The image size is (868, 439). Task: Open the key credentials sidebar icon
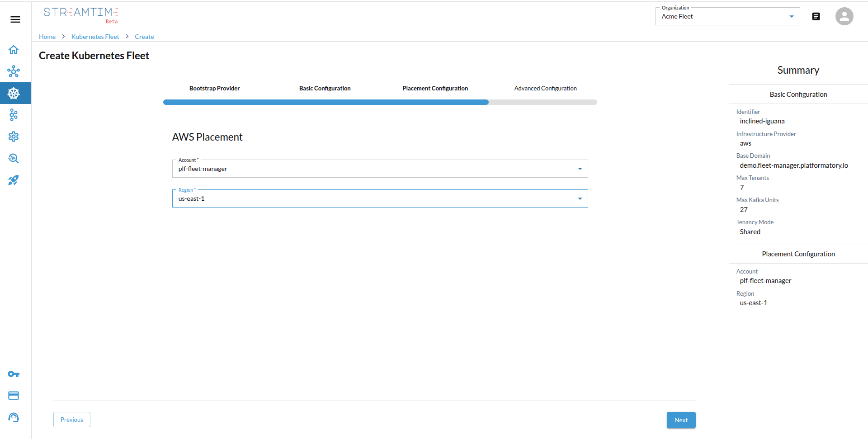click(x=14, y=374)
